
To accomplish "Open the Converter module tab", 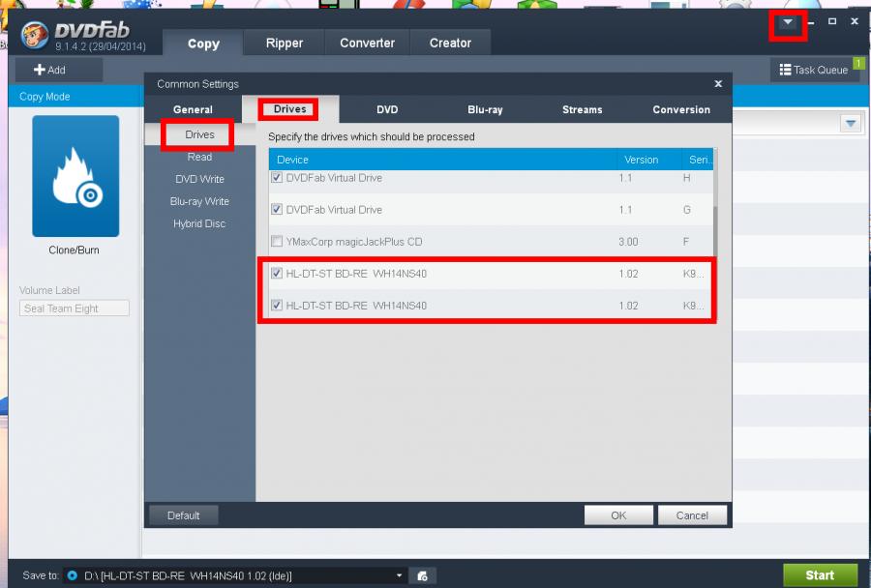I will click(x=367, y=43).
